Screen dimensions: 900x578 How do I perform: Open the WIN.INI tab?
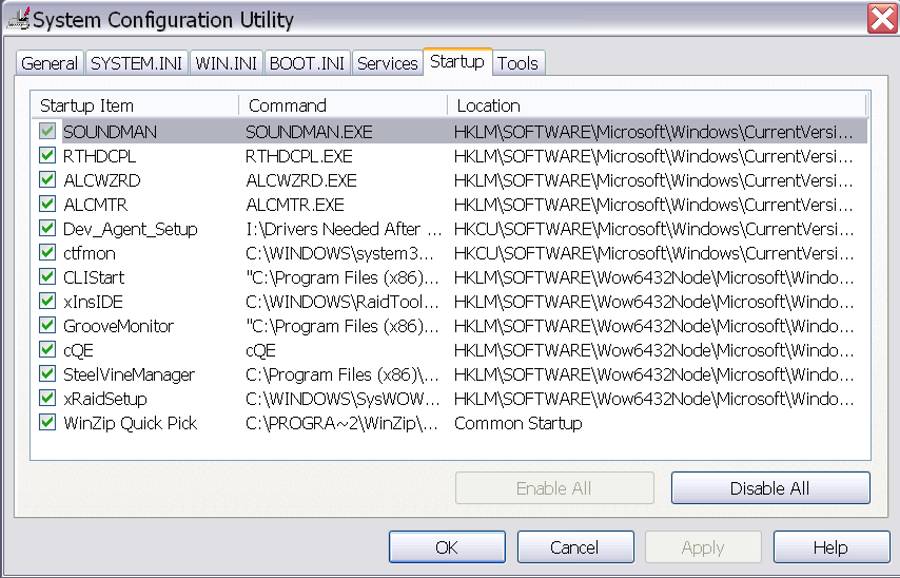(x=226, y=63)
